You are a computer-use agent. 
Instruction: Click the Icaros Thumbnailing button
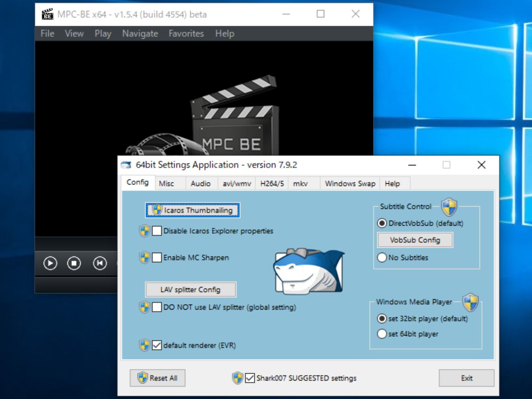(193, 210)
